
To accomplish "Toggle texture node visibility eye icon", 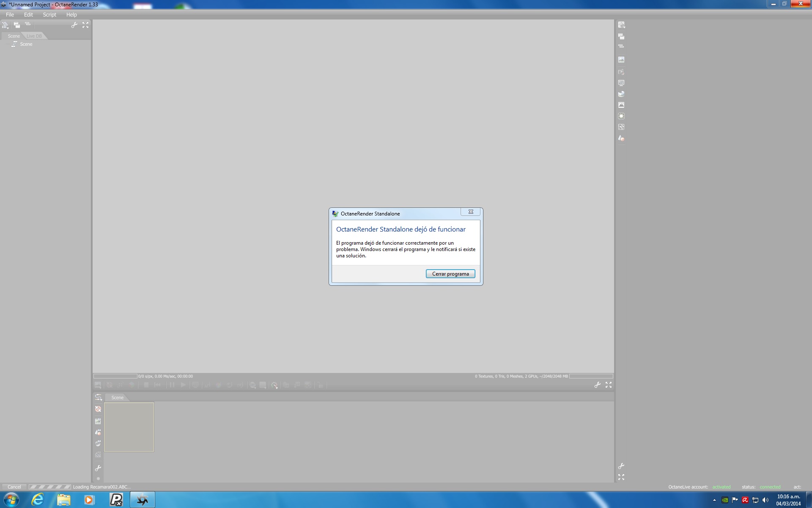I will (x=98, y=455).
